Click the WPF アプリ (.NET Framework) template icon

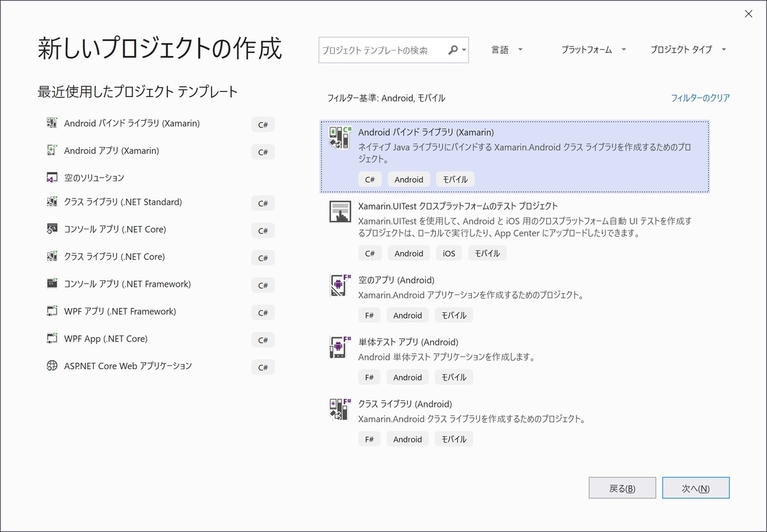(52, 312)
